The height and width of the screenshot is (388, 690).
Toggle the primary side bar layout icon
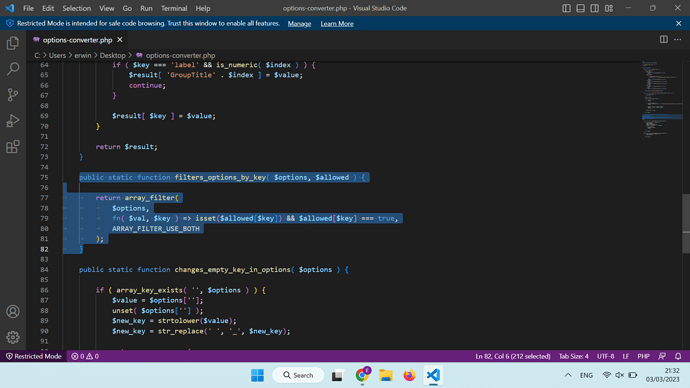566,8
